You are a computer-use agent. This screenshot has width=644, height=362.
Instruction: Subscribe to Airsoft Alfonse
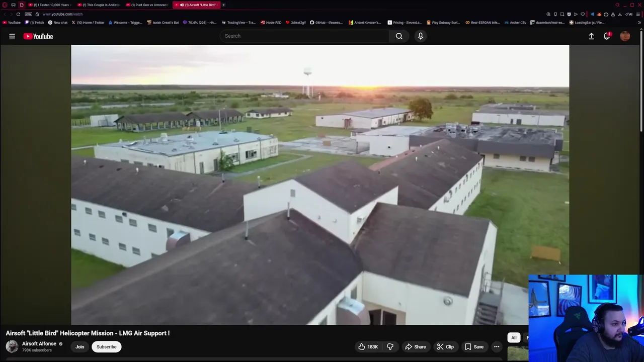pyautogui.click(x=106, y=346)
